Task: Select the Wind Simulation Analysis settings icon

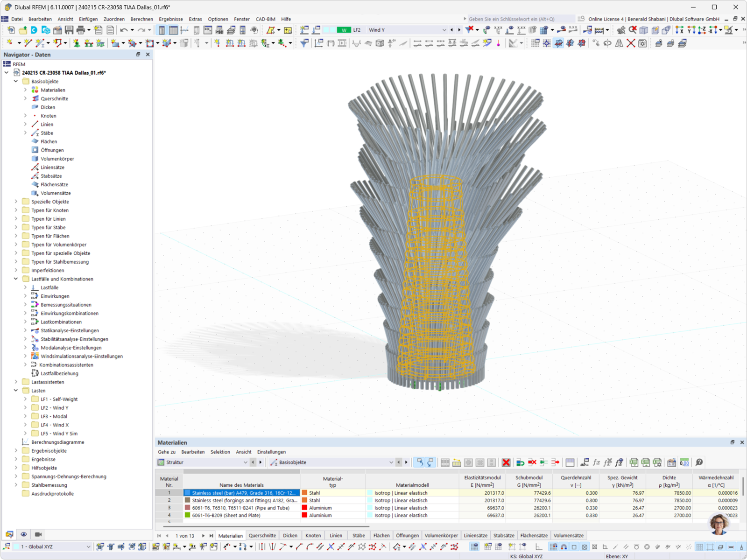Action: click(x=35, y=356)
